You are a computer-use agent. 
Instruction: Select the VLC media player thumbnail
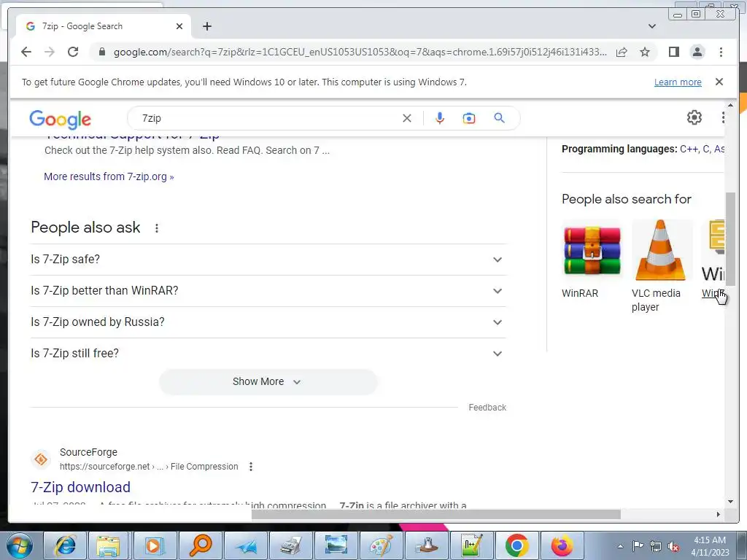click(660, 251)
